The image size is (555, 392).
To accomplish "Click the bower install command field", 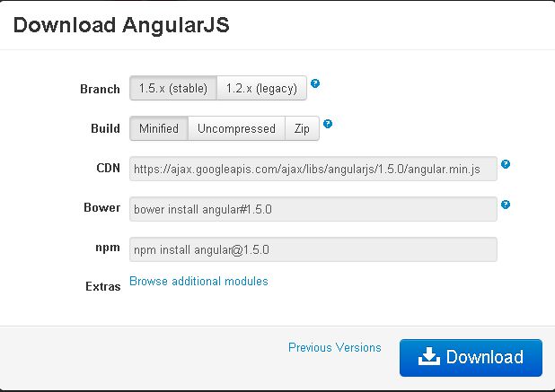I will 313,209.
